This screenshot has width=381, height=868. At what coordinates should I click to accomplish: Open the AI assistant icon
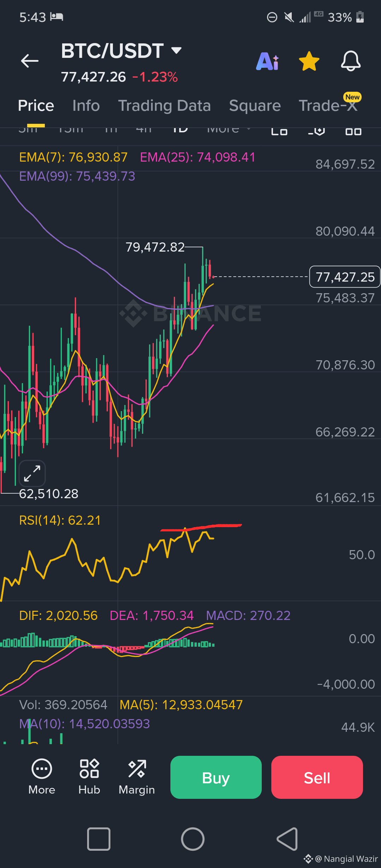pos(268,61)
